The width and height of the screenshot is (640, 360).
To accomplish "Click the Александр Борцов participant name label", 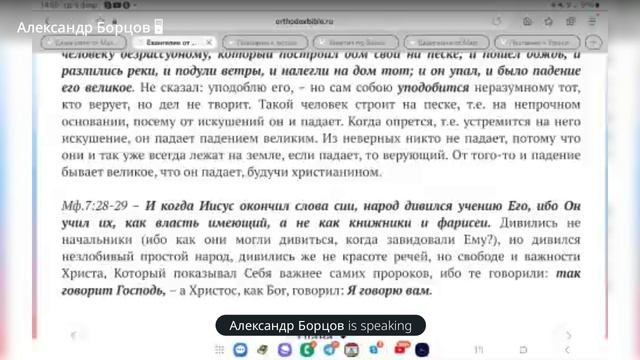I will [x=84, y=27].
